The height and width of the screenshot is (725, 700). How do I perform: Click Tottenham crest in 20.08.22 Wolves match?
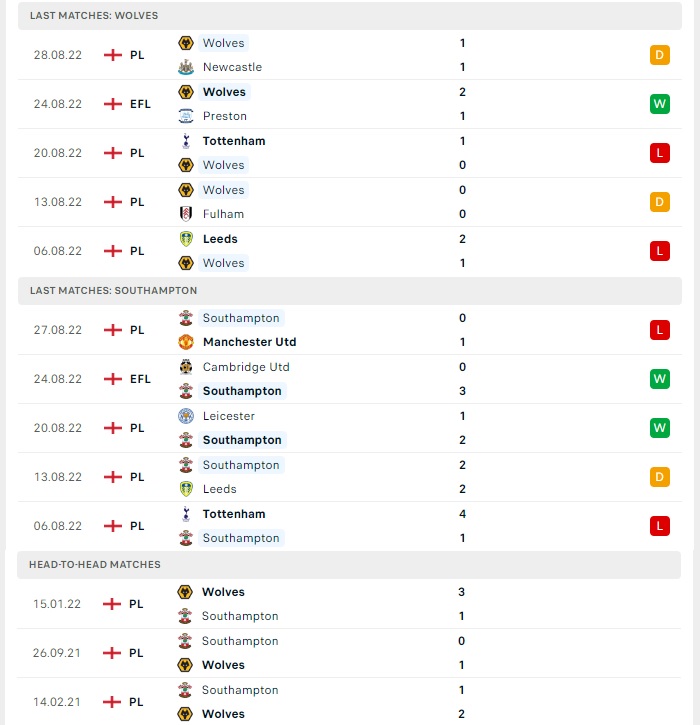pos(186,141)
